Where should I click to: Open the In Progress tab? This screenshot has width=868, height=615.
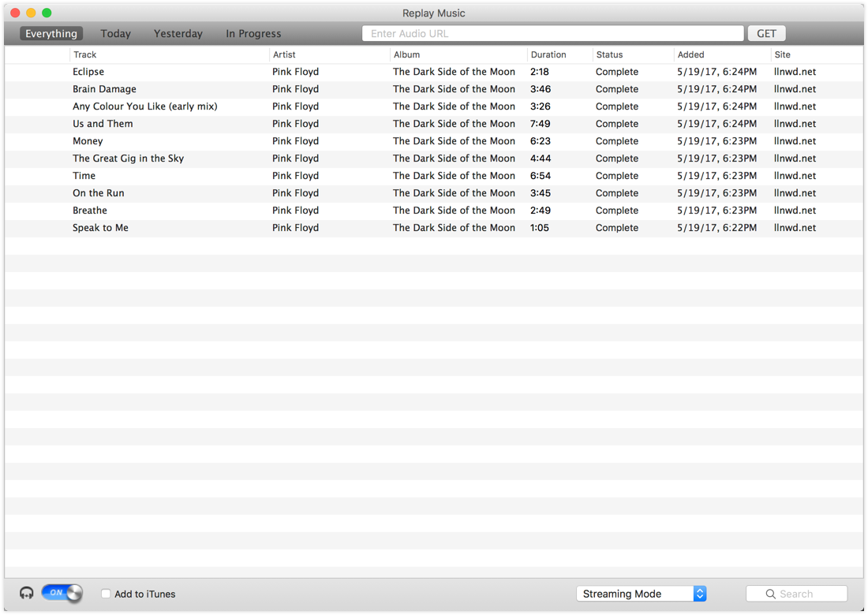[253, 33]
